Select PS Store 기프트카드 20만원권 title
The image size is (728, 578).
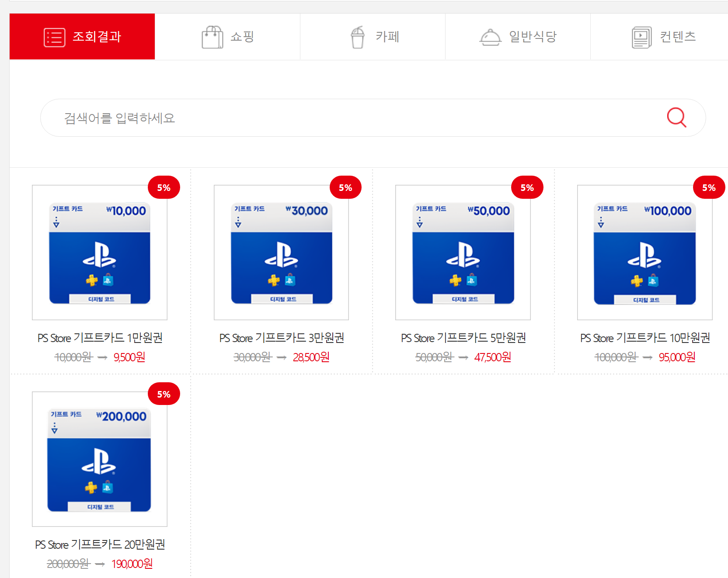pos(100,544)
